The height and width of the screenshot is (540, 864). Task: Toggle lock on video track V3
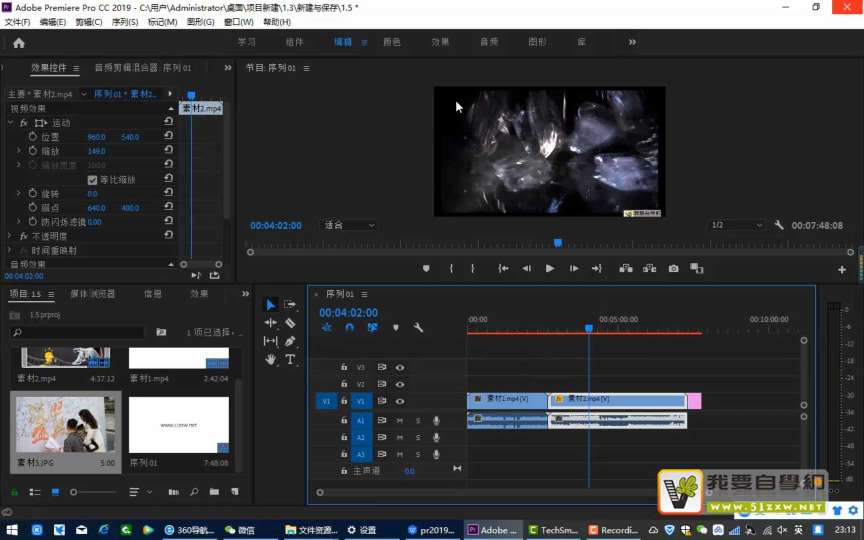[344, 367]
